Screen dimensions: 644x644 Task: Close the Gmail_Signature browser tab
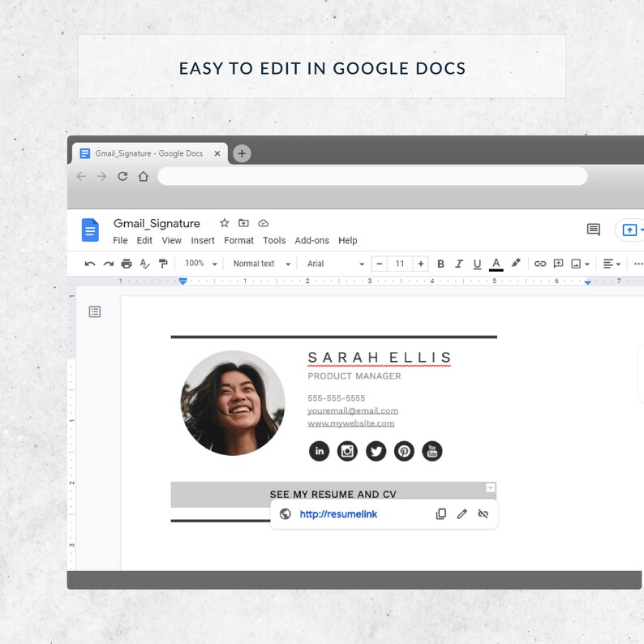tap(217, 153)
